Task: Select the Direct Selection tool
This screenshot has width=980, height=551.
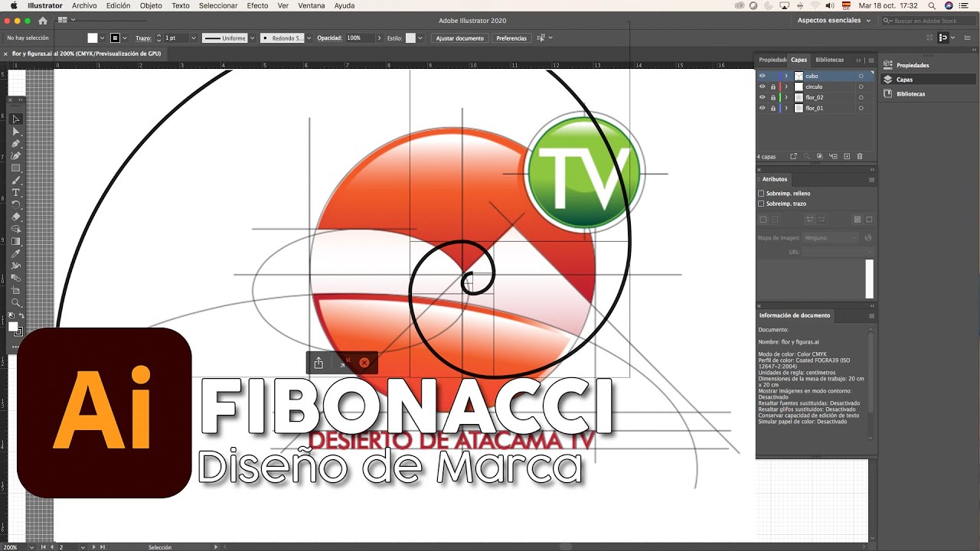Action: click(16, 131)
